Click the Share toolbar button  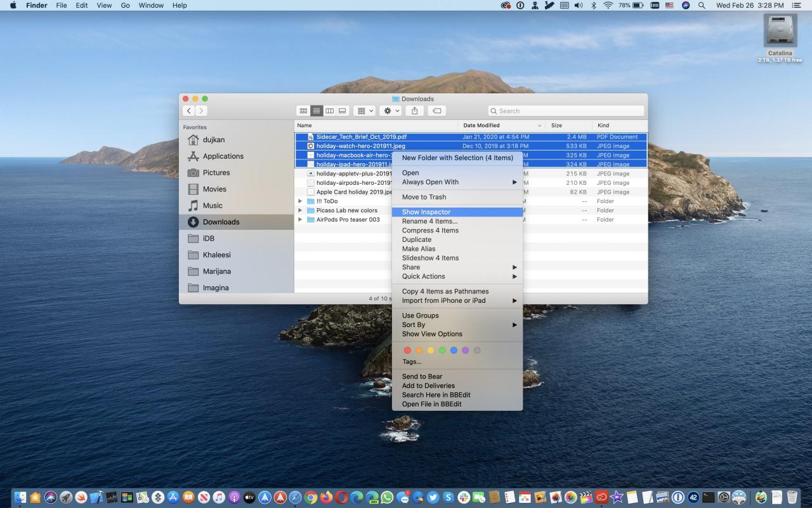(414, 110)
